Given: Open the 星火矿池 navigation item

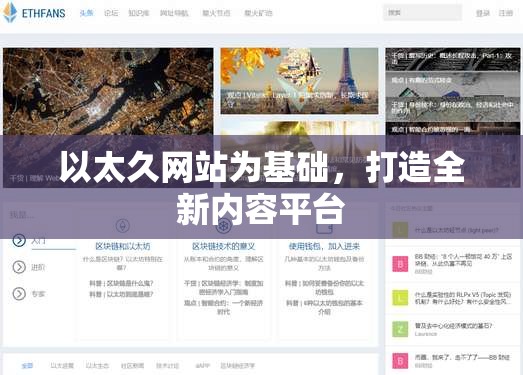Looking at the screenshot, I should 258,13.
